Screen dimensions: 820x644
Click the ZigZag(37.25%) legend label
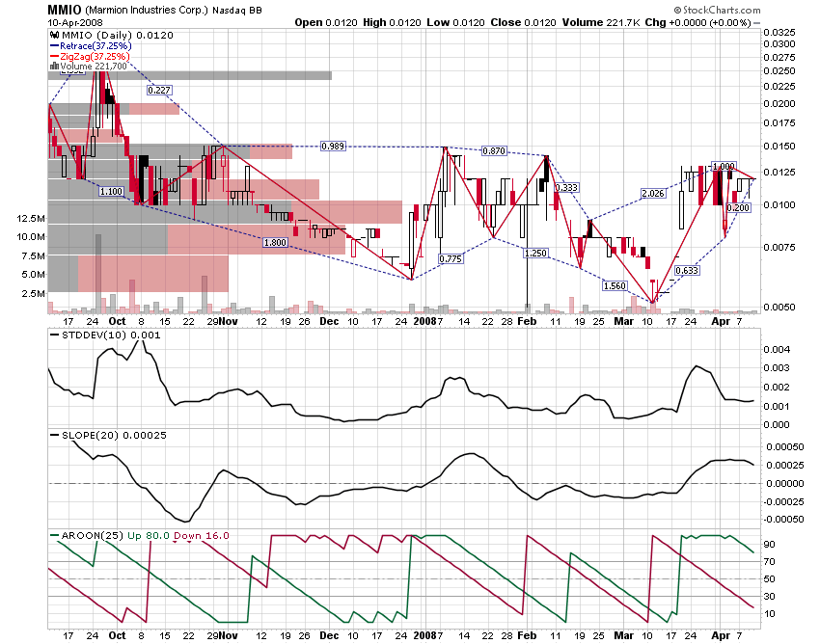pyautogui.click(x=95, y=57)
